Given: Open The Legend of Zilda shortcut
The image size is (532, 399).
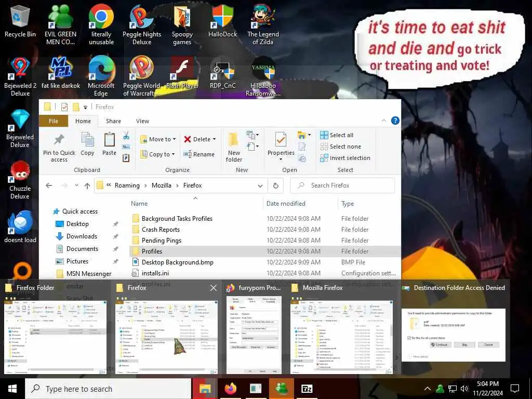Looking at the screenshot, I should [263, 25].
